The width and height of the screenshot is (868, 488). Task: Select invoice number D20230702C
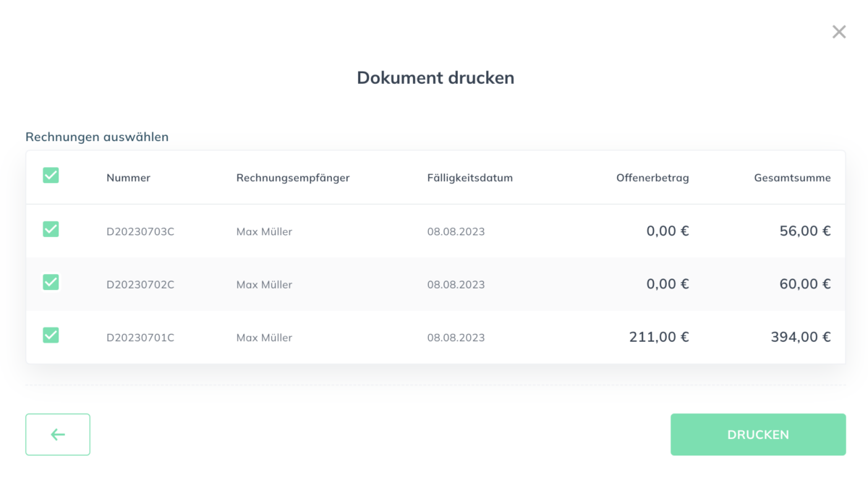pyautogui.click(x=140, y=285)
